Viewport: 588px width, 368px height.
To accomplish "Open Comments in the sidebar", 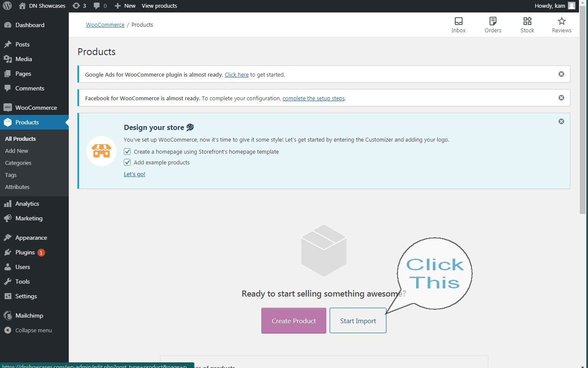I will point(34,88).
